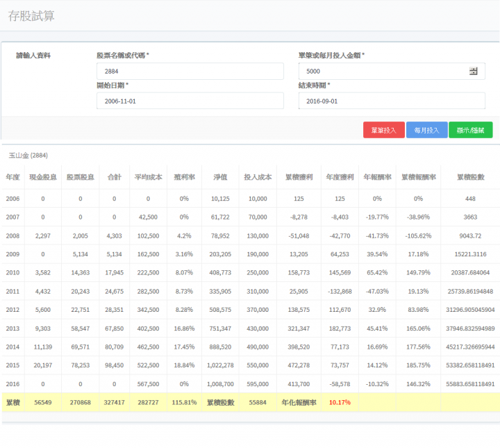Click the 2016 invested cost 595,000
This screenshot has width=500, height=448.
(x=258, y=384)
